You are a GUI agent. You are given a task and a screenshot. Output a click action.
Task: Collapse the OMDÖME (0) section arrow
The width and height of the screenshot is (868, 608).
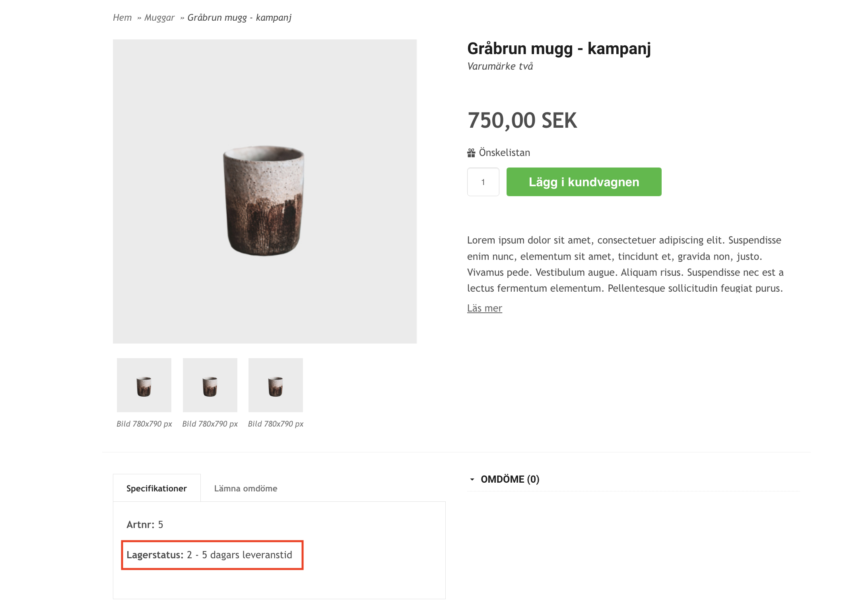472,479
